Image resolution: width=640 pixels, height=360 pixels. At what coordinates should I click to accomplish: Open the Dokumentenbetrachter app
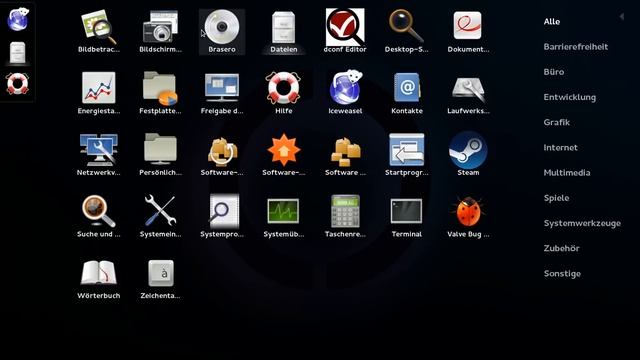point(468,32)
